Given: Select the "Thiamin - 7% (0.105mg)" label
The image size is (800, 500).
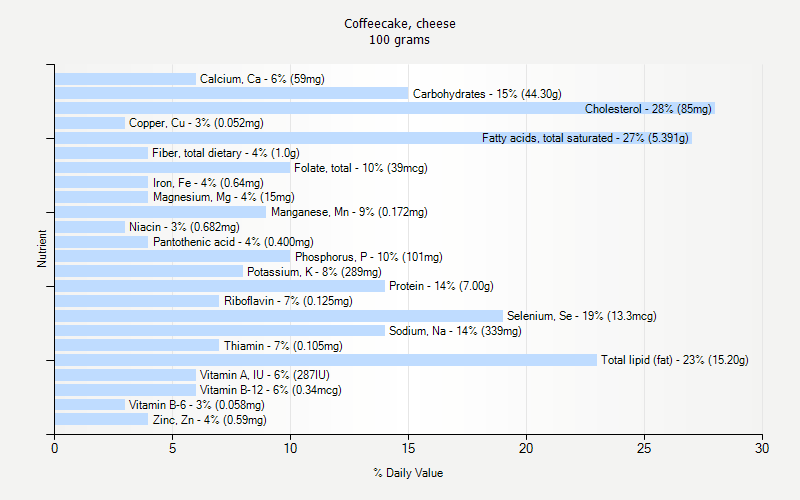Looking at the screenshot, I should 283,346.
